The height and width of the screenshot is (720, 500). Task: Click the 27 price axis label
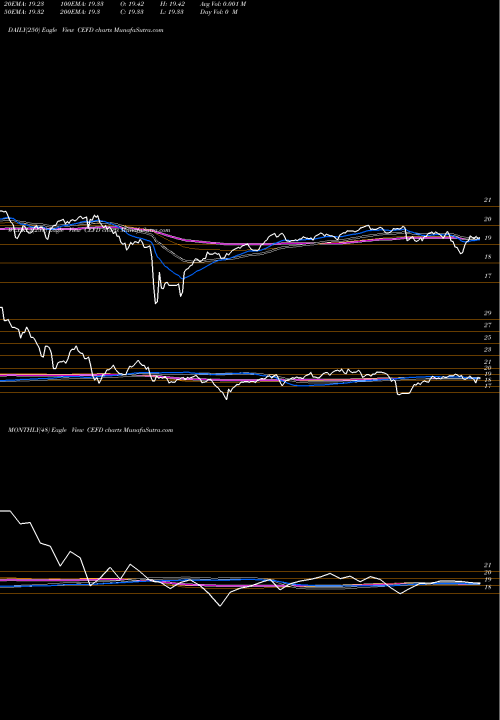487,325
